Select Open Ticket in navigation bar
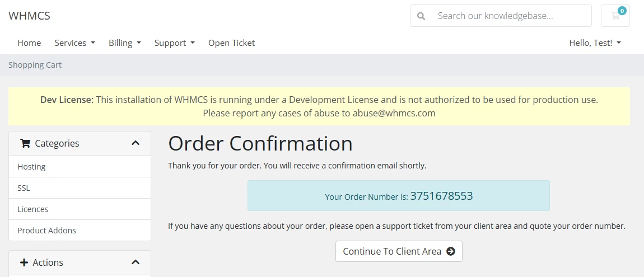Viewport: 644px width, 277px height. (231, 43)
